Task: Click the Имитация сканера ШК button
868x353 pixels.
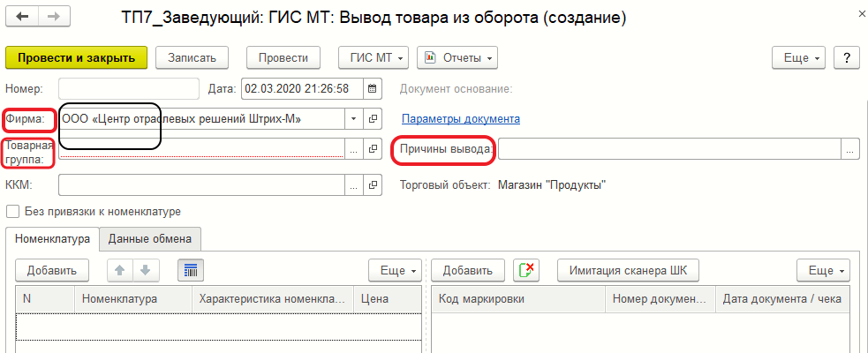Action: (629, 271)
